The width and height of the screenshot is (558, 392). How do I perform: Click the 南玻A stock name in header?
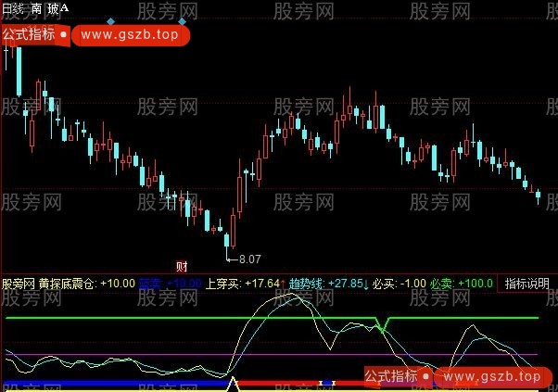48,7
